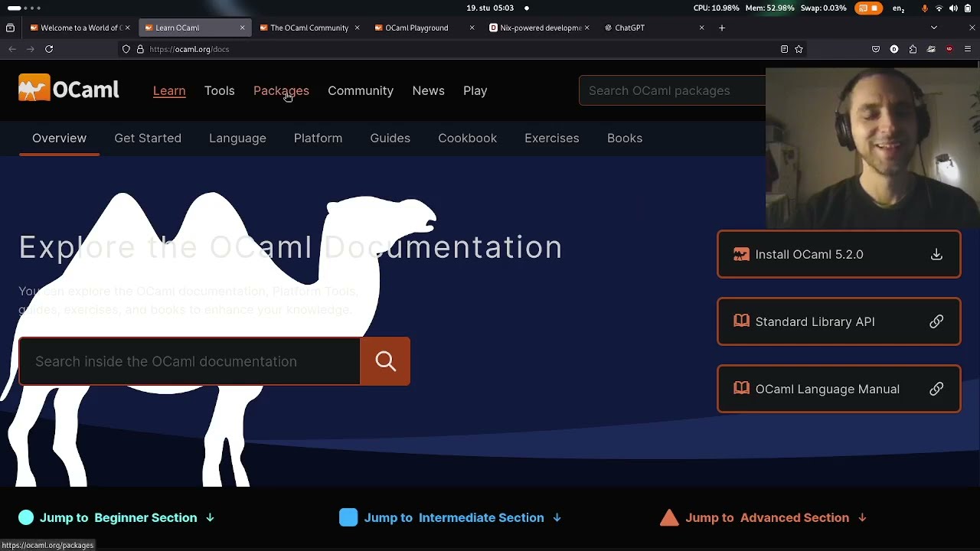Select the Guides docs tab
980x551 pixels.
tap(390, 138)
